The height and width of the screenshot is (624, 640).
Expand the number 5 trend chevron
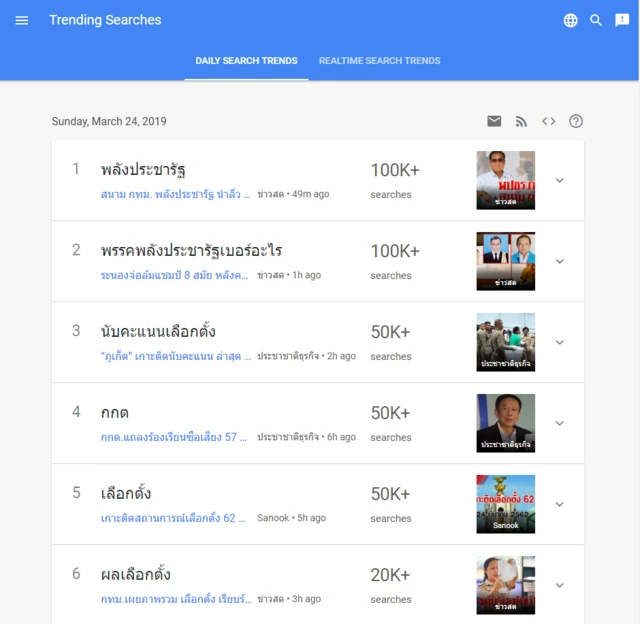click(x=559, y=504)
